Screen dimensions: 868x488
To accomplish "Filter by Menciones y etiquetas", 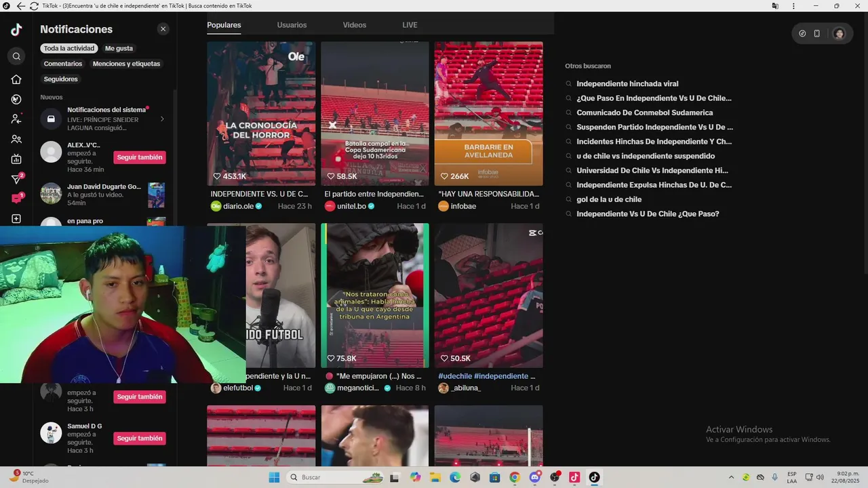I will point(126,64).
